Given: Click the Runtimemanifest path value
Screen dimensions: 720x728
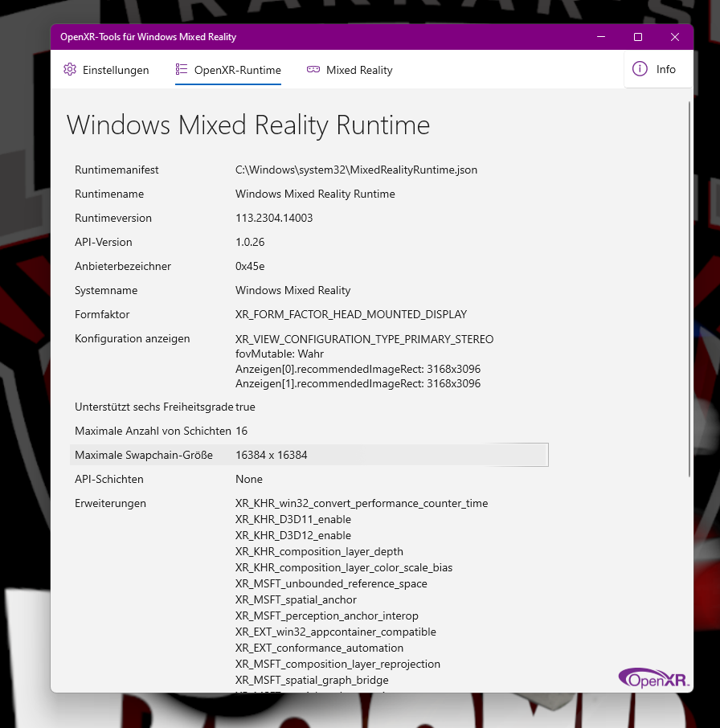Looking at the screenshot, I should point(356,170).
